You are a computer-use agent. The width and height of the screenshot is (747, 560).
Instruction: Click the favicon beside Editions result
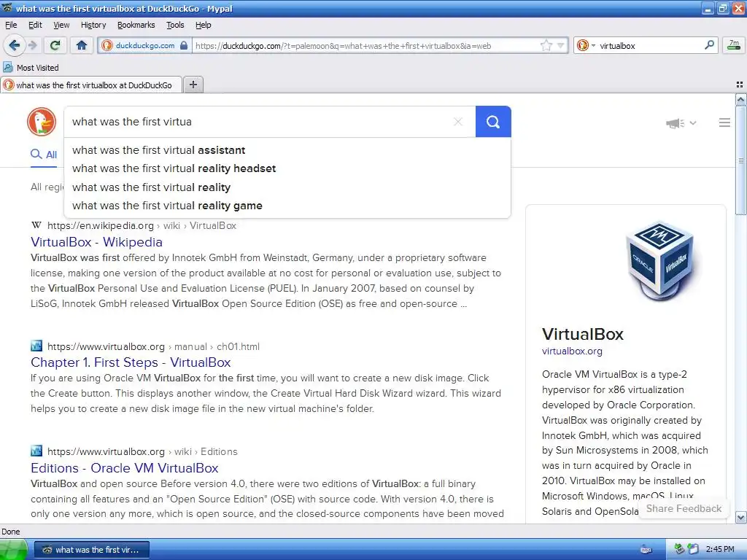(36, 451)
